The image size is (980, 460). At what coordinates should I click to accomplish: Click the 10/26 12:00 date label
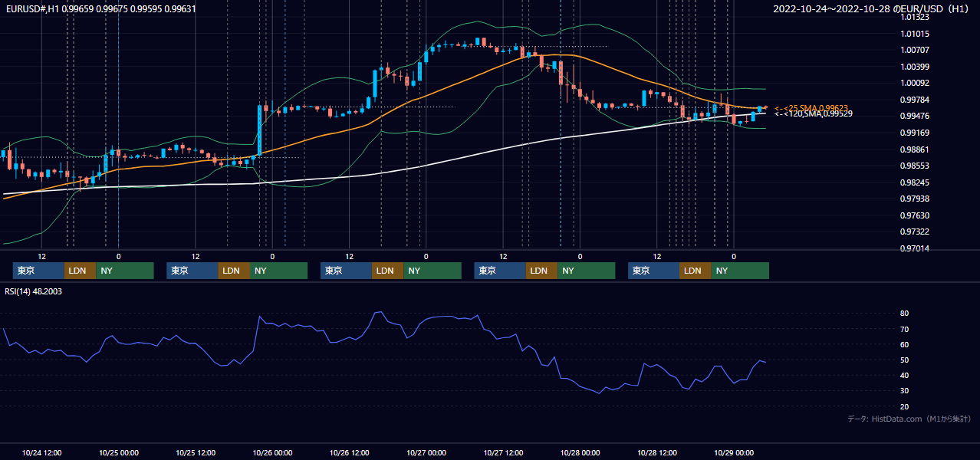[x=349, y=453]
